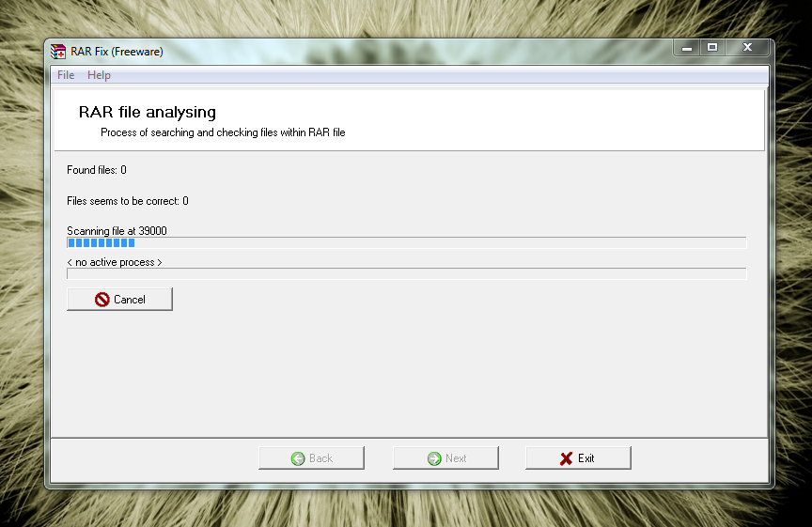Screen dimensions: 812x527
Task: Proceed with the Next button
Action: point(445,458)
